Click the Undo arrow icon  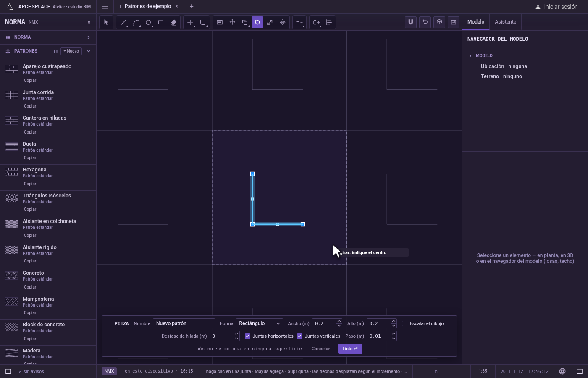(x=425, y=22)
